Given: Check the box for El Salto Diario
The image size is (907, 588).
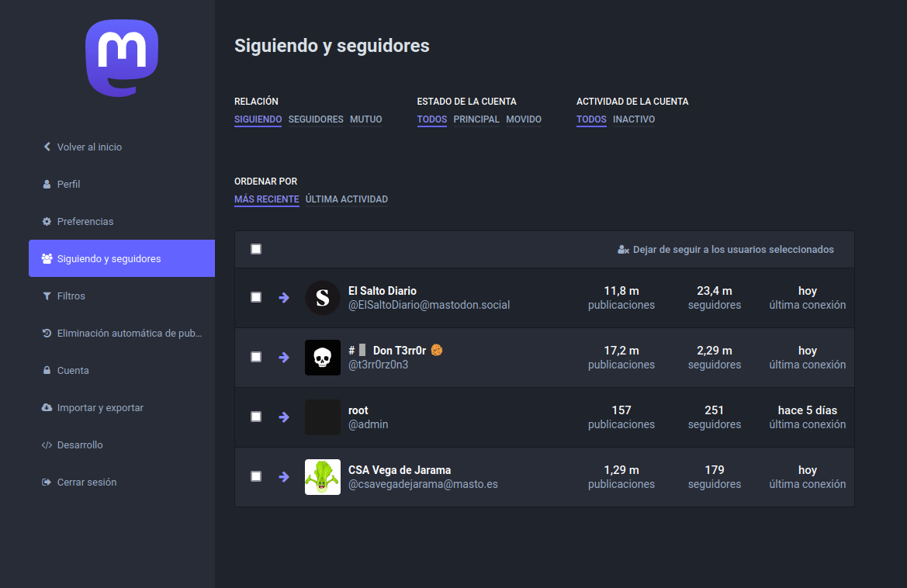Looking at the screenshot, I should tap(256, 297).
